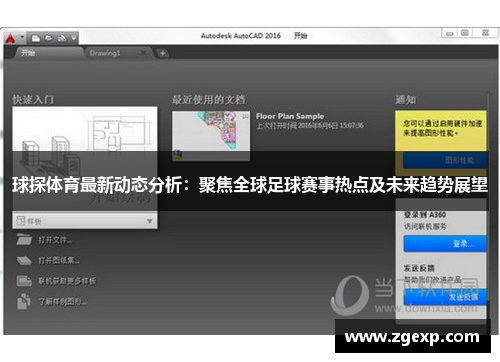Viewport: 500px width, 362px height.
Task: Click the New file icon in the quick access toolbar
Action: [36, 39]
